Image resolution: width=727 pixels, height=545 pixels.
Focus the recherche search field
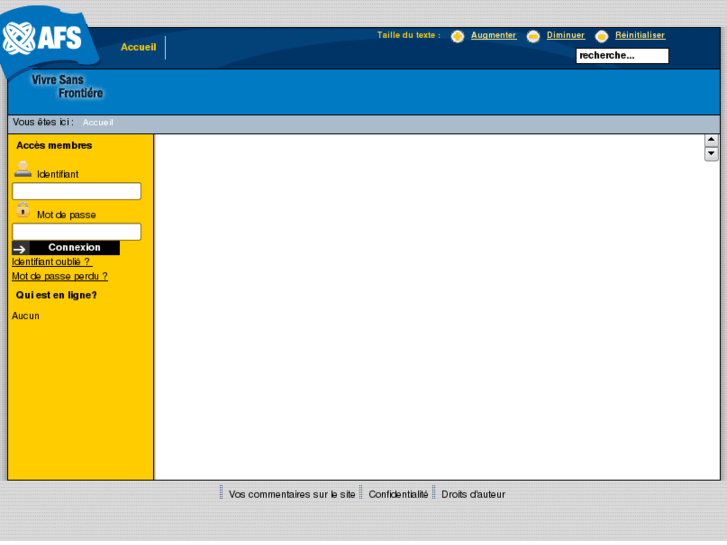pyautogui.click(x=622, y=56)
